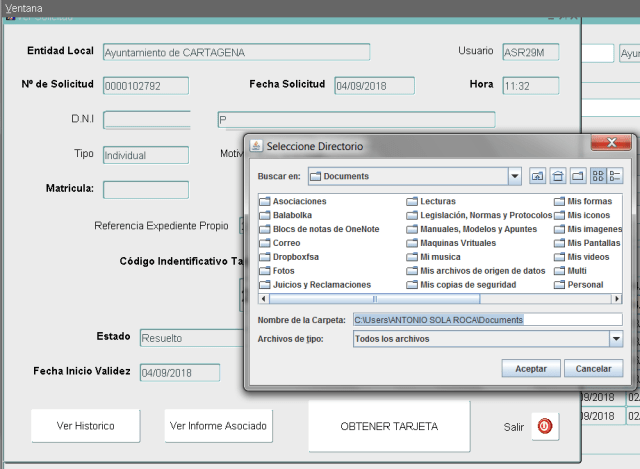
Task: Select the Dropboxfsa folder
Action: pos(289,257)
